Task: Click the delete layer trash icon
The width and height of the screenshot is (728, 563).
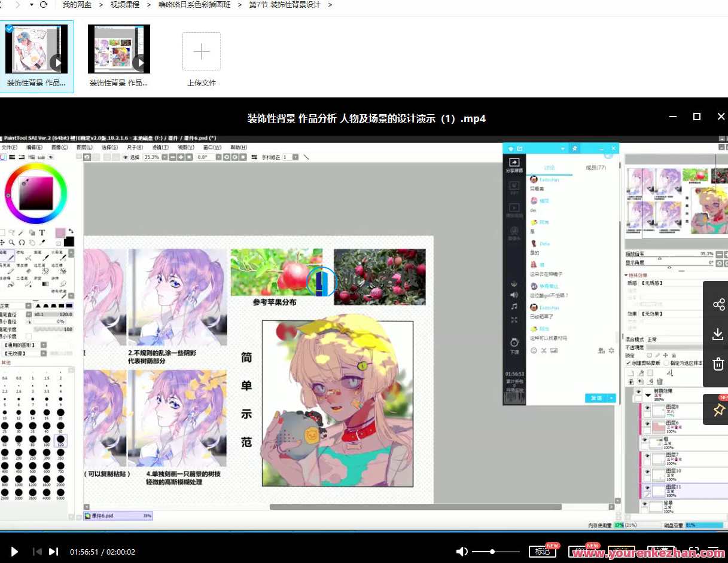Action: click(660, 381)
